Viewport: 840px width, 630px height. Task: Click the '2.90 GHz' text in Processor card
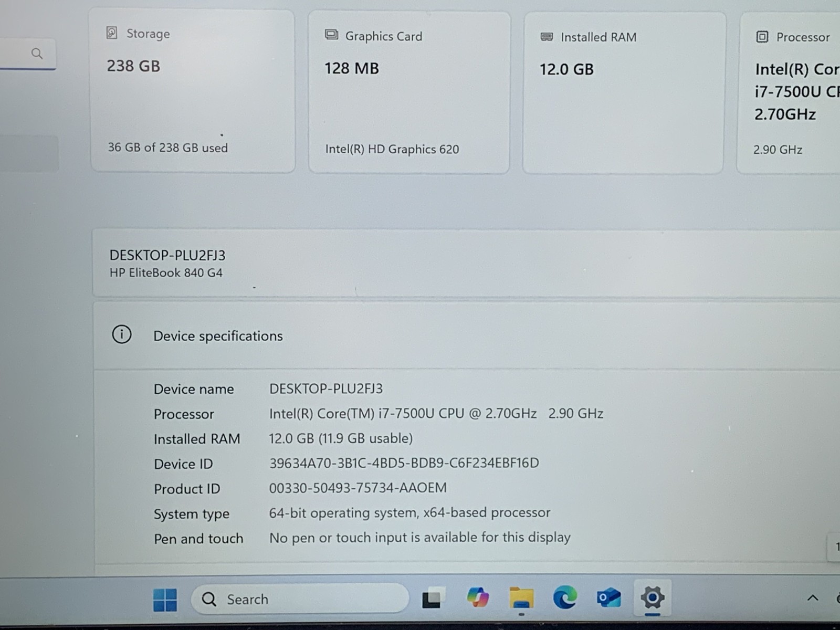(x=778, y=150)
